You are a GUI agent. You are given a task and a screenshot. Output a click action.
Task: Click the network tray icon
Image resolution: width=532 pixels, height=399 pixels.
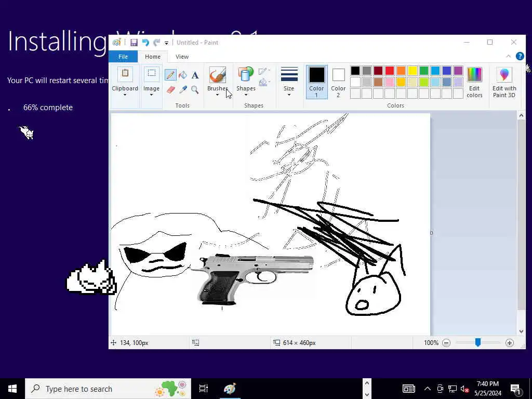(453, 389)
